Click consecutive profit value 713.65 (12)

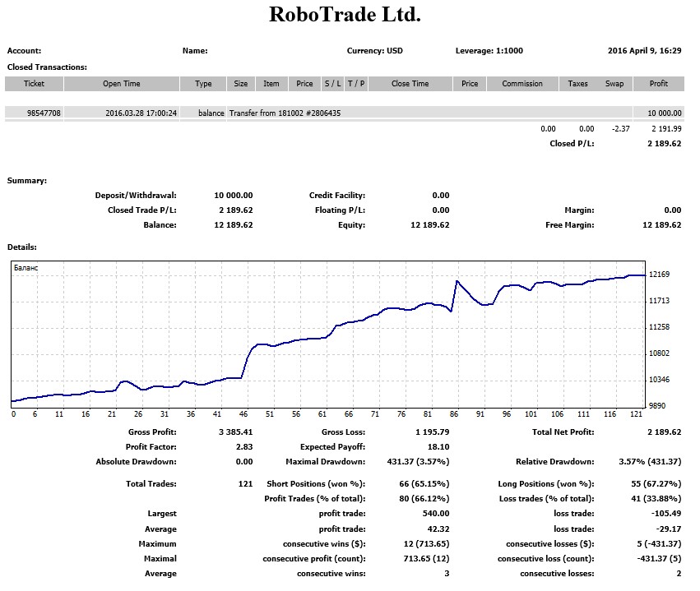426,559
